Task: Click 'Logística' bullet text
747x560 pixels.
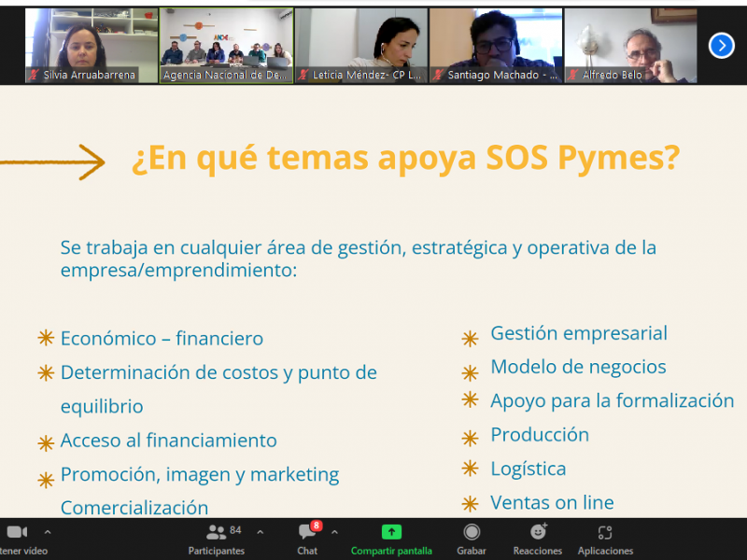Action: 529,469
